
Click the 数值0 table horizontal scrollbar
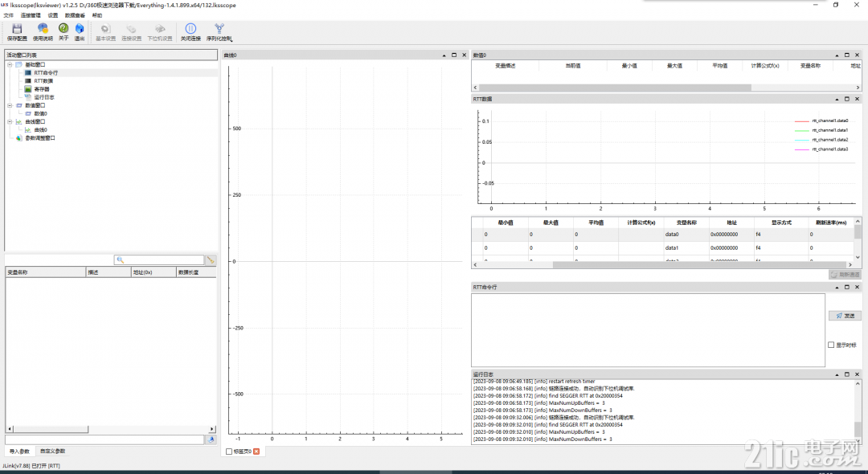point(615,88)
